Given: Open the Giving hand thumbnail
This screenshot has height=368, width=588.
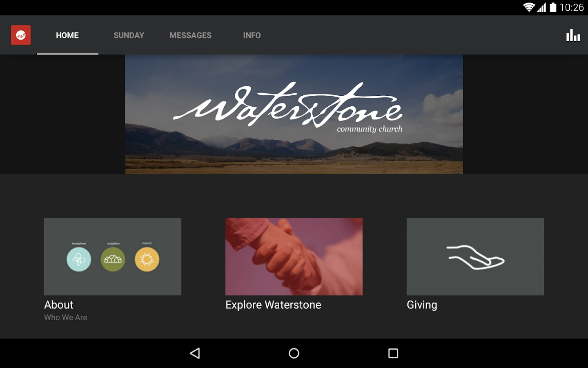Looking at the screenshot, I should coord(475,256).
